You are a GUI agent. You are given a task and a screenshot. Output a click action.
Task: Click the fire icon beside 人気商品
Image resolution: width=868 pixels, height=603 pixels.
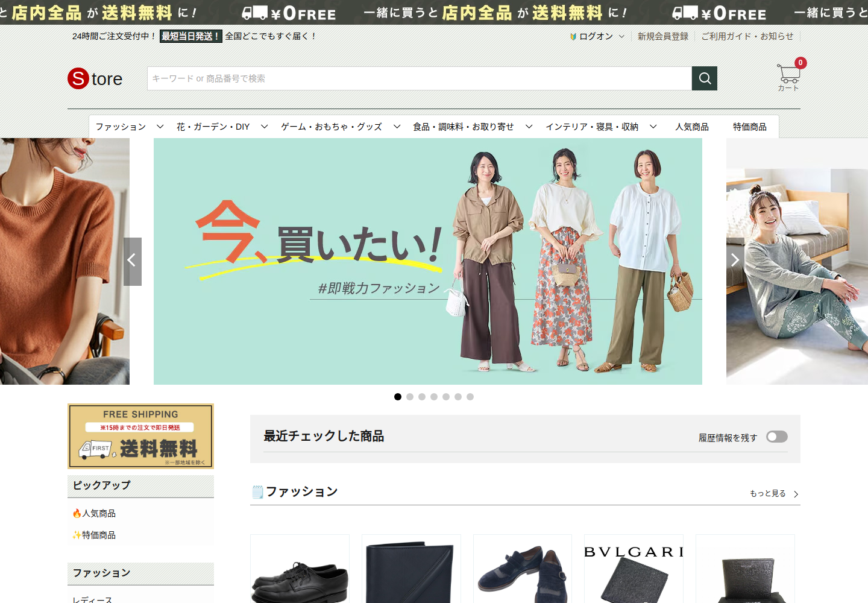tap(77, 514)
